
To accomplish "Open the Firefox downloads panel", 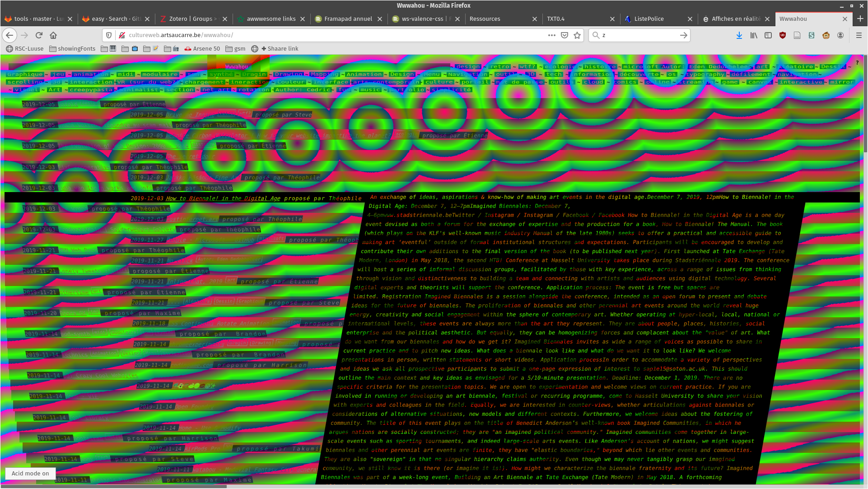I will (739, 35).
